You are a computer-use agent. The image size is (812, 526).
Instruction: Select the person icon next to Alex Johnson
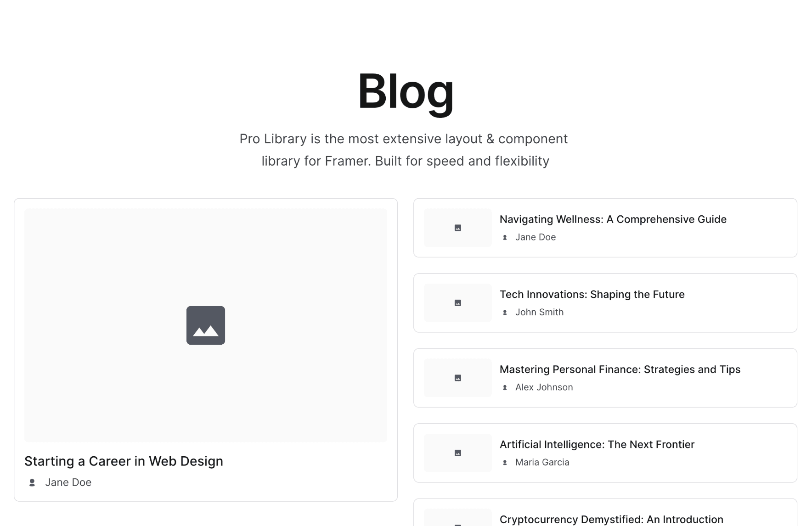click(x=506, y=387)
